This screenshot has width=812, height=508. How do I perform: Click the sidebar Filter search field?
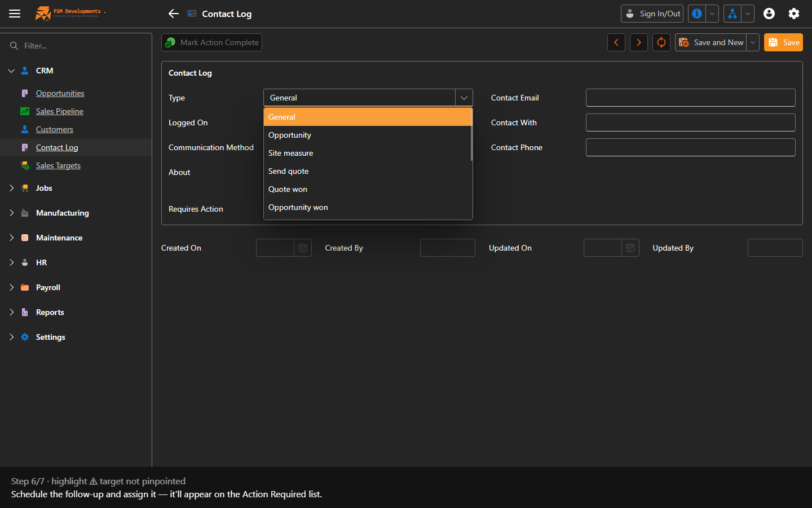(x=85, y=46)
